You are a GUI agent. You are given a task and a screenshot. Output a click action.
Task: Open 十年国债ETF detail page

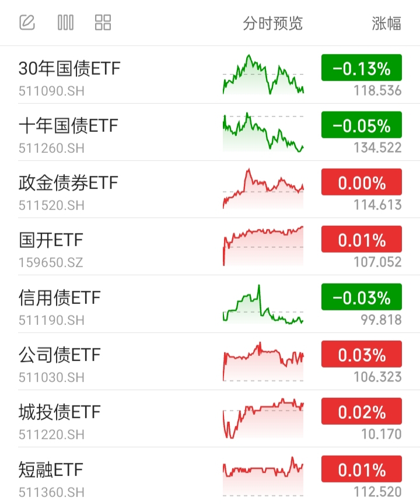coord(68,125)
